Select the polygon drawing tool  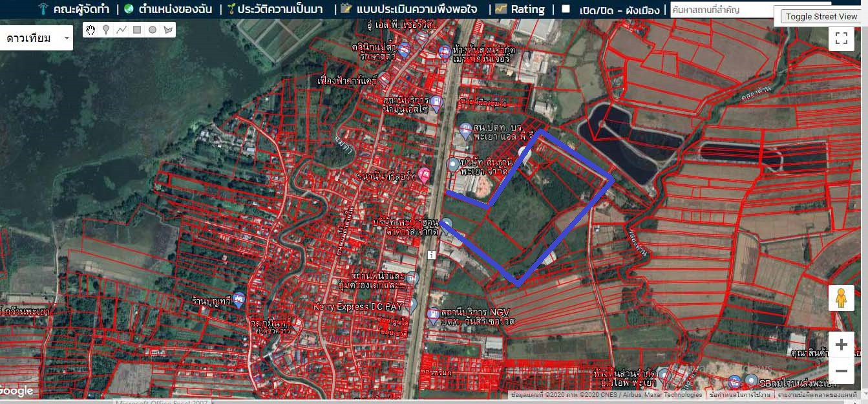168,30
